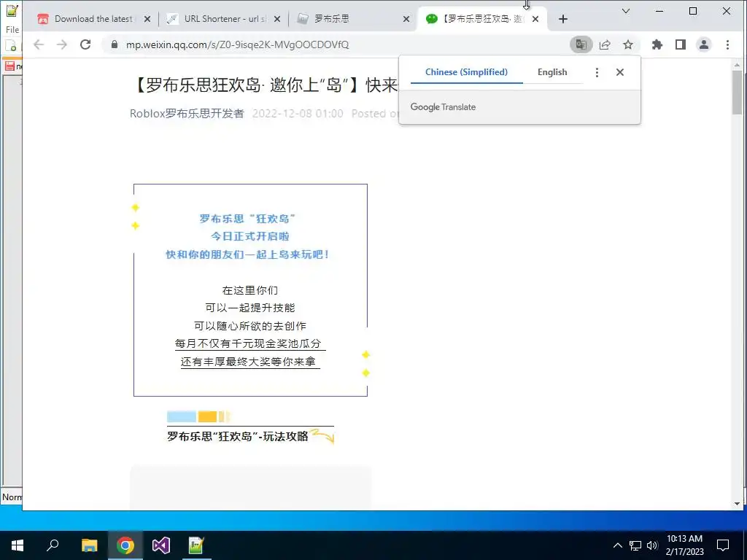This screenshot has width=747, height=560.
Task: Click the 罗布乐思"狂欢岛"-玩法攻略 heading
Action: (x=238, y=436)
